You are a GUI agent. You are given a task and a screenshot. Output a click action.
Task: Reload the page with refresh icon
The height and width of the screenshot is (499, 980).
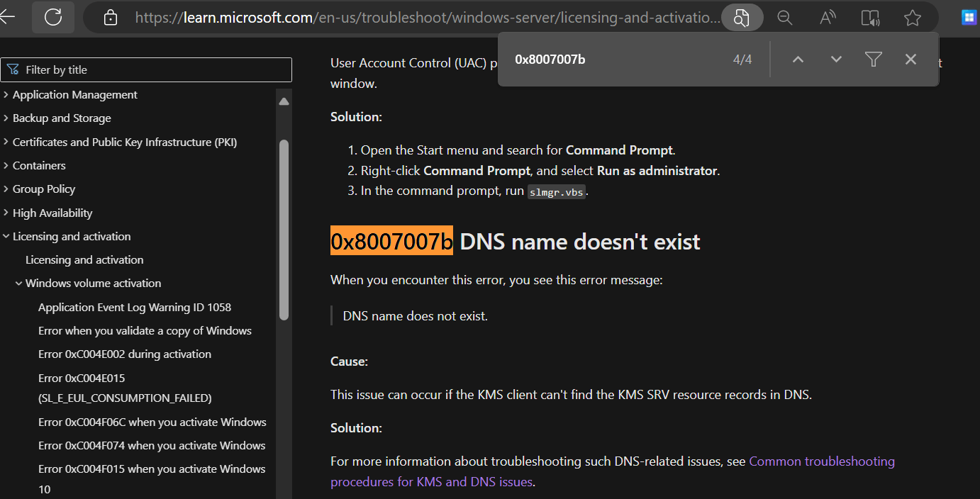pyautogui.click(x=53, y=17)
